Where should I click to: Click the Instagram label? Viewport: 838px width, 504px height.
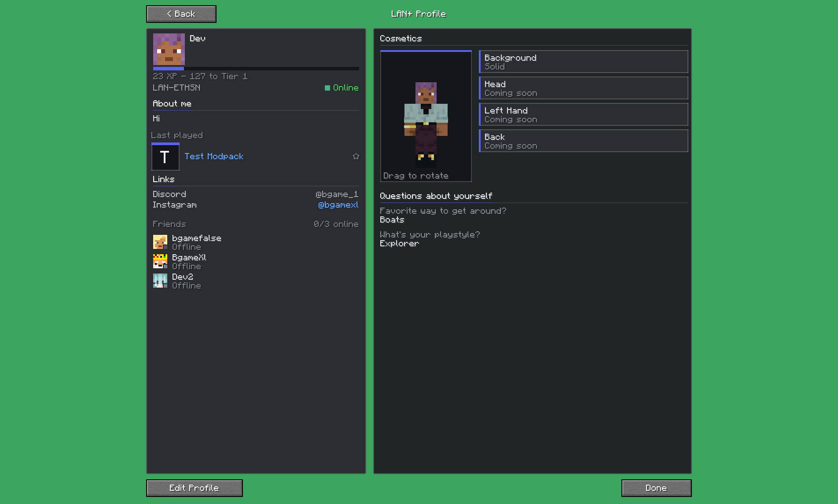coord(175,205)
